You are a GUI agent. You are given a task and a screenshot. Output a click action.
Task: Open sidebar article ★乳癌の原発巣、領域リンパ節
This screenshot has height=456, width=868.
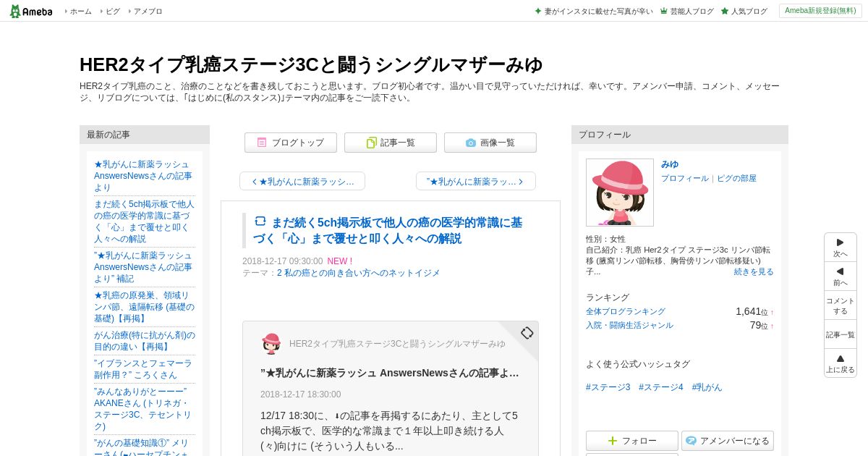coord(144,307)
